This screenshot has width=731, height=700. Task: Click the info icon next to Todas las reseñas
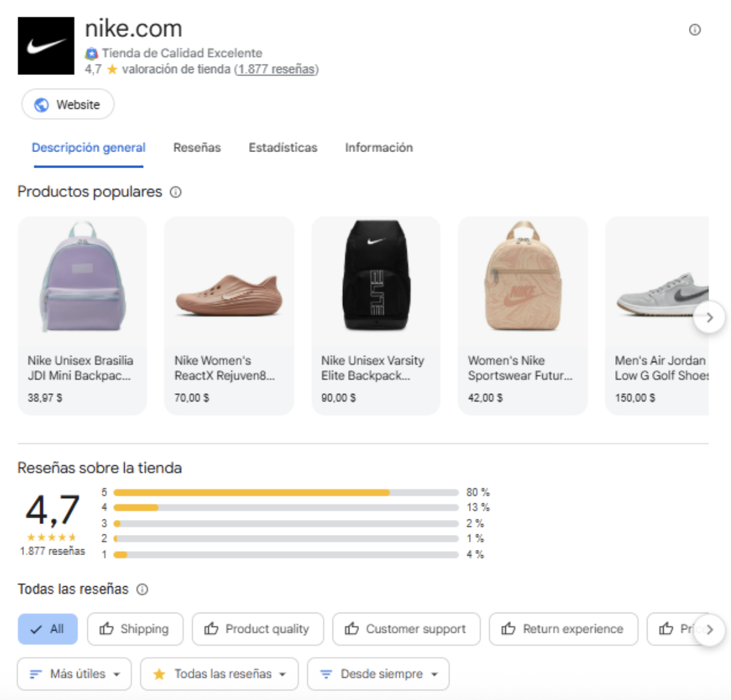142,589
